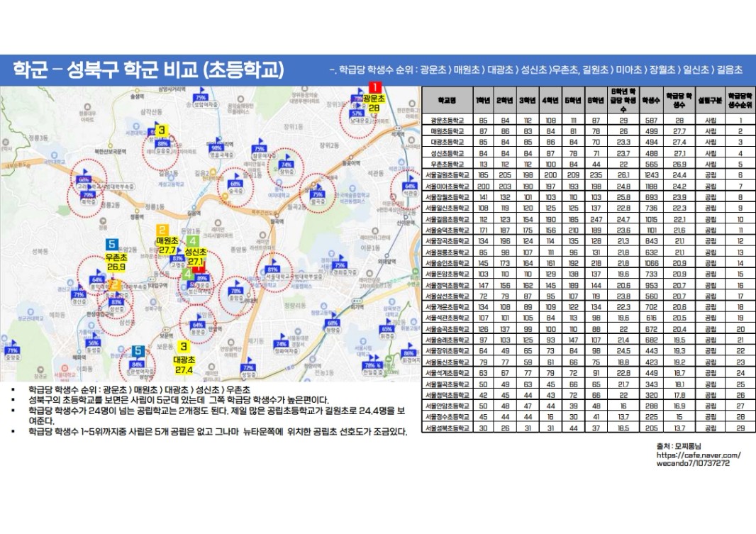The height and width of the screenshot is (534, 756).
Task: Select the blue rank 5 badge above 우촌초
Action: pos(112,245)
